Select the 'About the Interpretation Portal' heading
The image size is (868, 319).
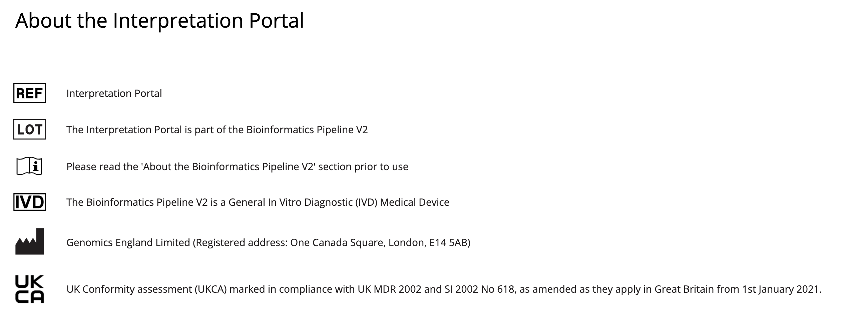tap(160, 20)
